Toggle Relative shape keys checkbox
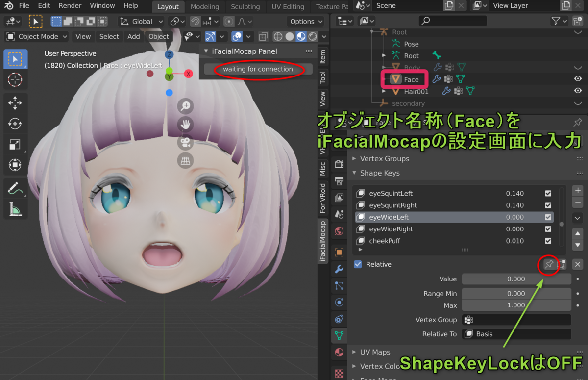Screen dimensions: 588x380 click(x=358, y=264)
